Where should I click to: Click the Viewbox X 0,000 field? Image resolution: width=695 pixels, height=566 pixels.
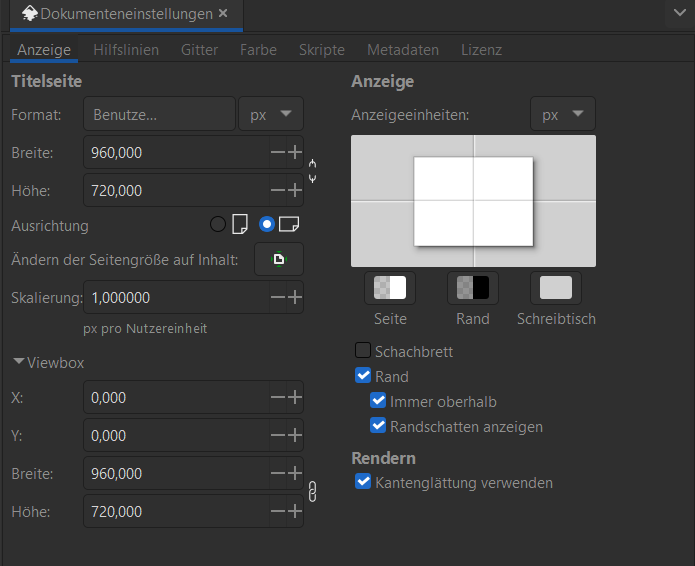[176, 397]
